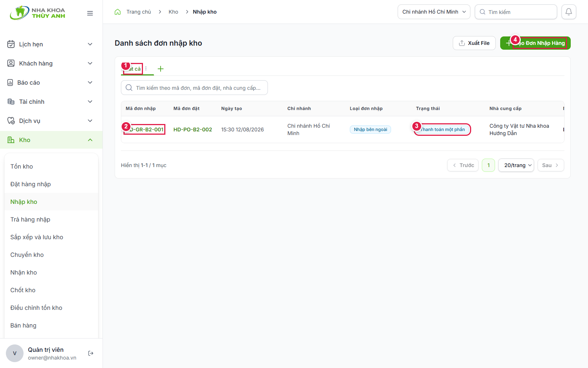588x368 pixels.
Task: Click the home icon in breadcrumb
Action: pyautogui.click(x=118, y=12)
